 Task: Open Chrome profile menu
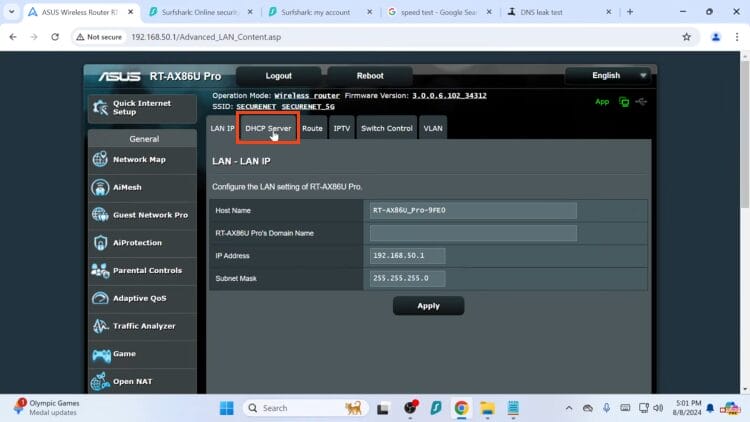tap(716, 37)
